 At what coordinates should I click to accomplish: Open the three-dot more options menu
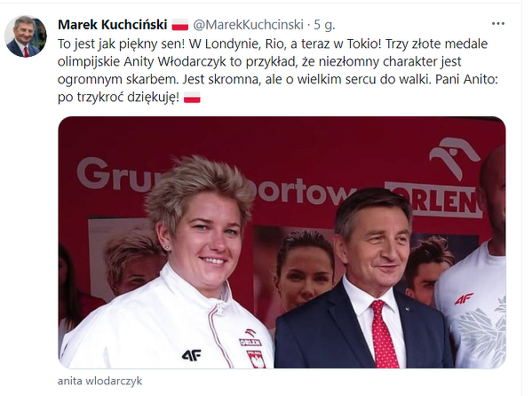pos(497,24)
